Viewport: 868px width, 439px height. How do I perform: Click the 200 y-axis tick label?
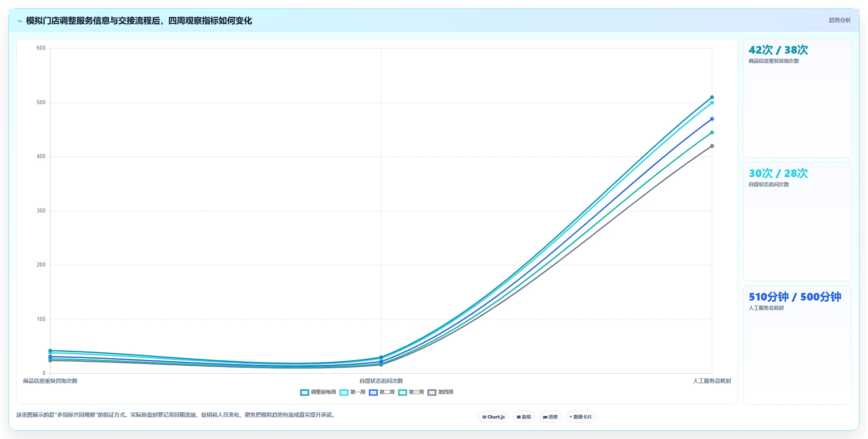pyautogui.click(x=41, y=265)
